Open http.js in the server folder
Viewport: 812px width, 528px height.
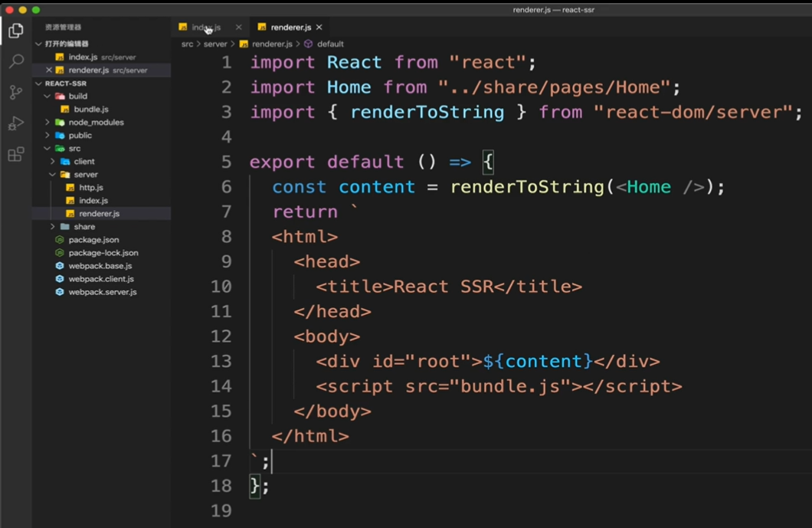90,188
